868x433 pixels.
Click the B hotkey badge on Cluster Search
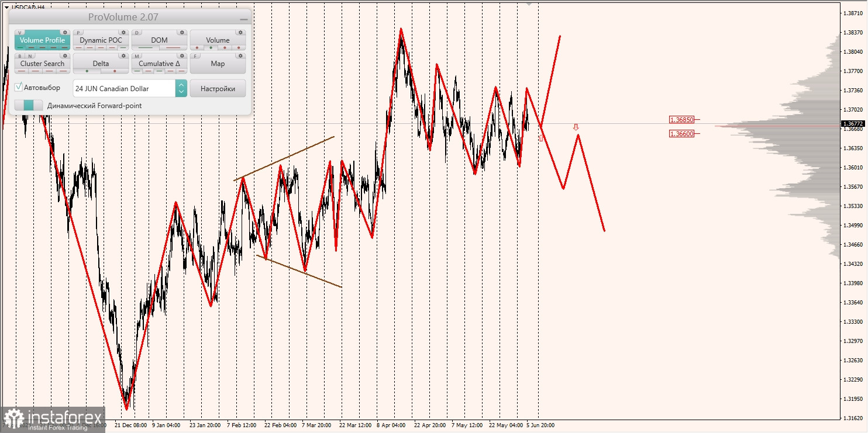pyautogui.click(x=20, y=56)
